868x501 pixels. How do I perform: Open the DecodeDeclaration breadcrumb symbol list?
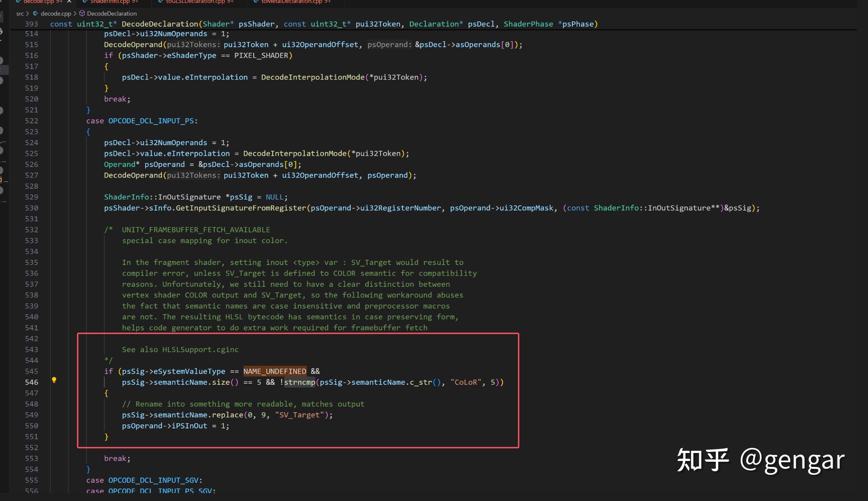coord(112,13)
